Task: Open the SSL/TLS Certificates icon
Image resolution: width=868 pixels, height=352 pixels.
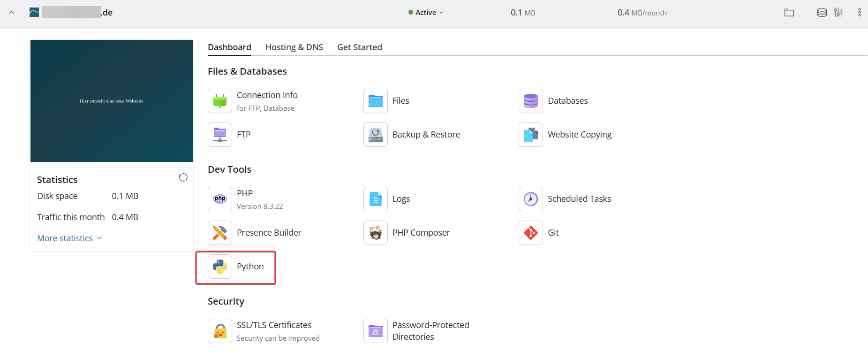Action: pos(220,331)
